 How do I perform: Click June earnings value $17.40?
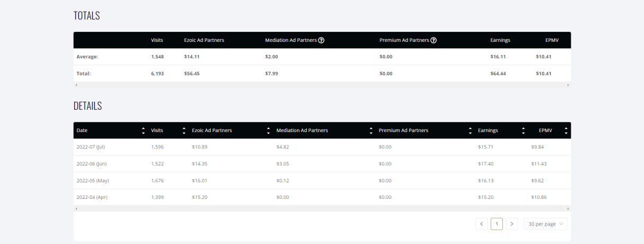(x=485, y=164)
